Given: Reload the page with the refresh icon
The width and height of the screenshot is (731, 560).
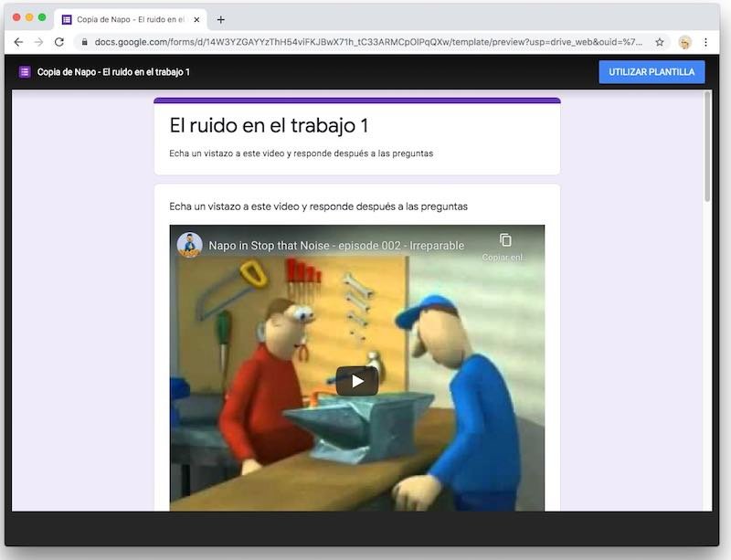Looking at the screenshot, I should coord(59,42).
